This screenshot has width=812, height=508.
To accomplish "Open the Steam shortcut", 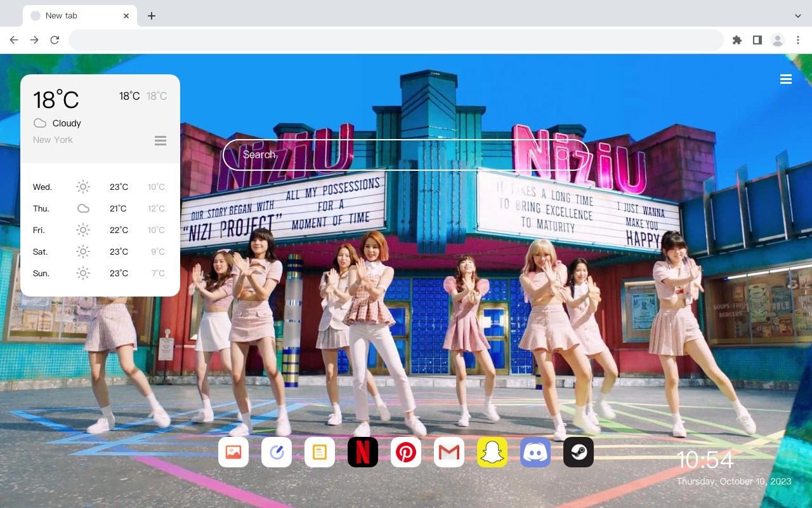I will click(579, 452).
